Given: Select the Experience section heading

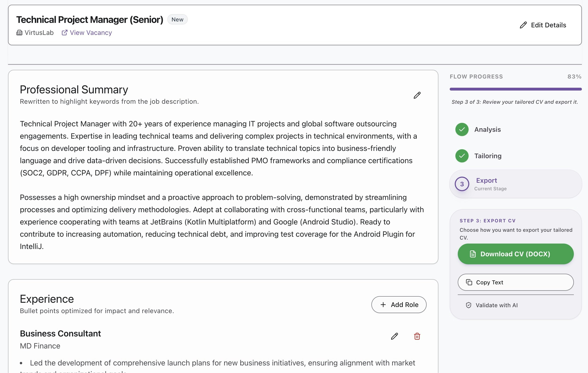Looking at the screenshot, I should (47, 298).
